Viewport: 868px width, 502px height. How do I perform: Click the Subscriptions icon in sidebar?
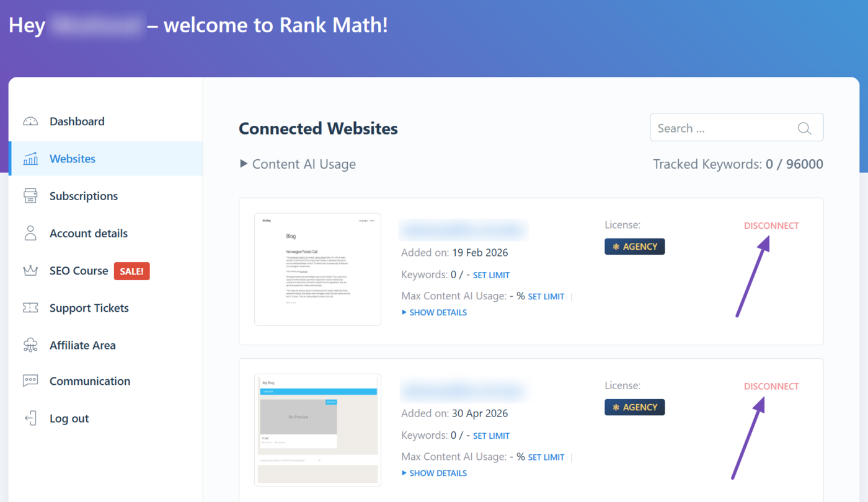point(30,196)
